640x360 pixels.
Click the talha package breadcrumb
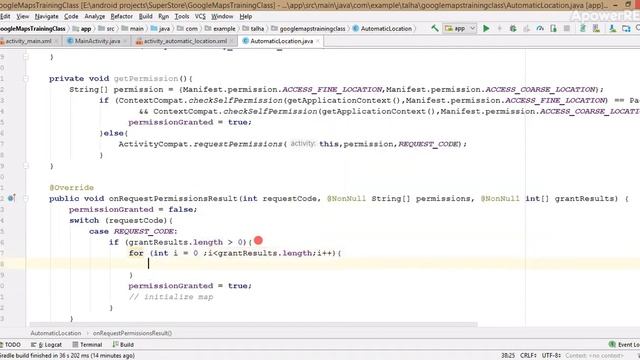click(x=253, y=29)
